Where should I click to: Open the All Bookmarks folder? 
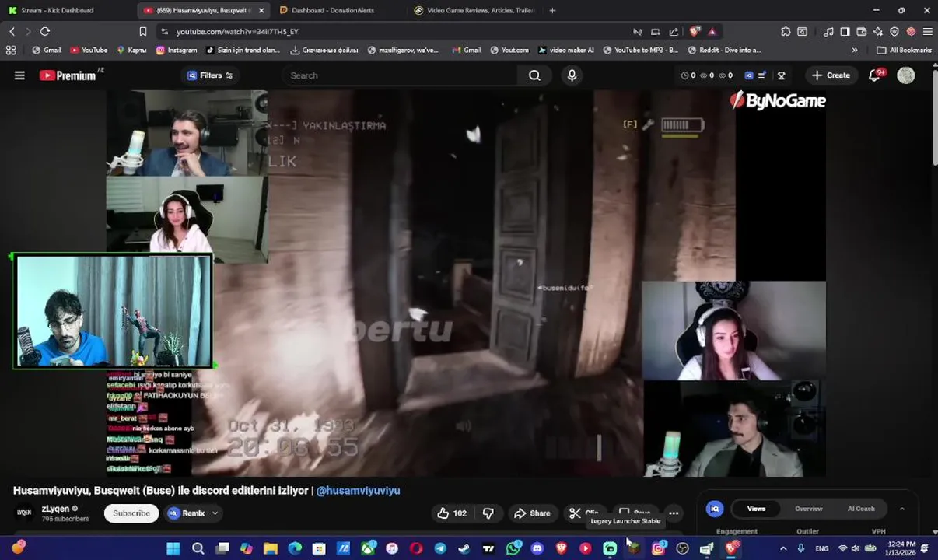[x=903, y=50]
